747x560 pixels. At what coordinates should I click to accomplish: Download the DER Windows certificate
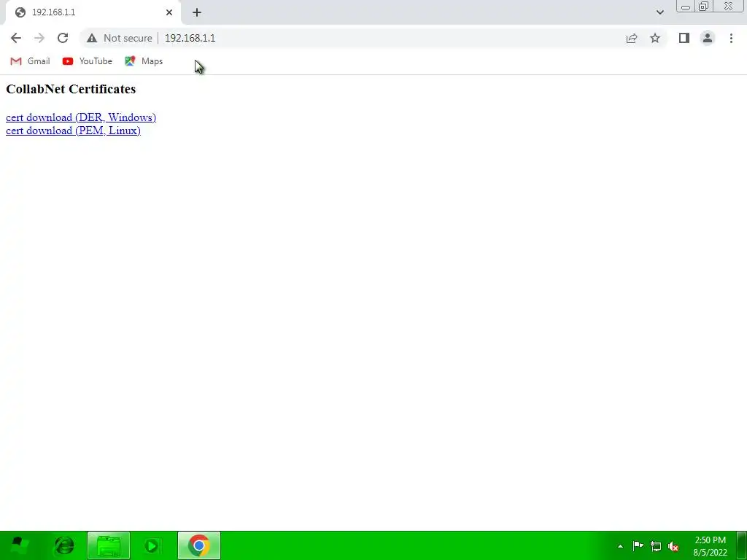81,117
